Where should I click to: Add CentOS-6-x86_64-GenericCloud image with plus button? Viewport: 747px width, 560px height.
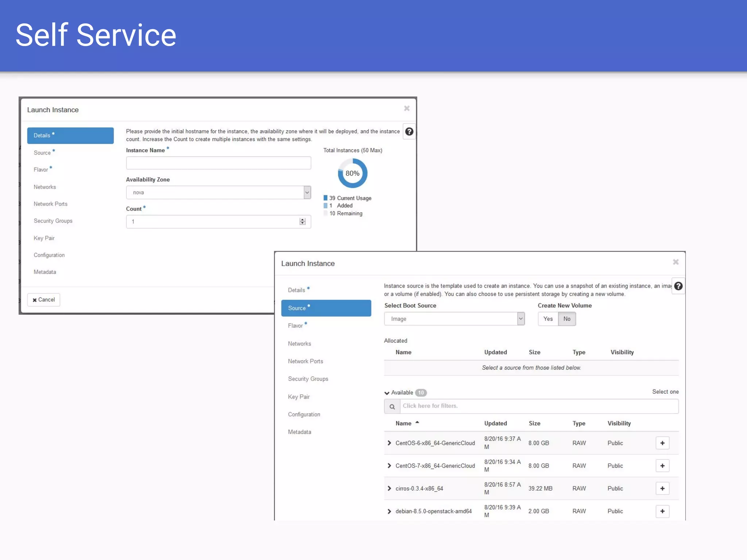tap(662, 443)
